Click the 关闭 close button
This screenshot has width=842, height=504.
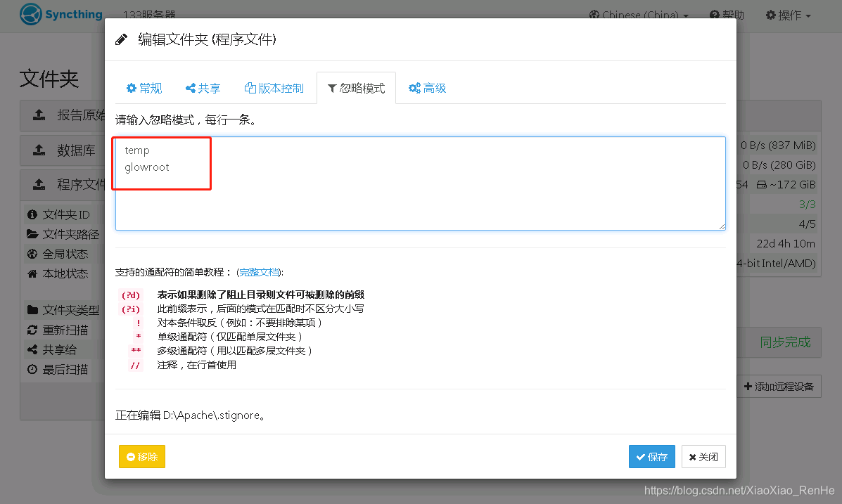[703, 457]
